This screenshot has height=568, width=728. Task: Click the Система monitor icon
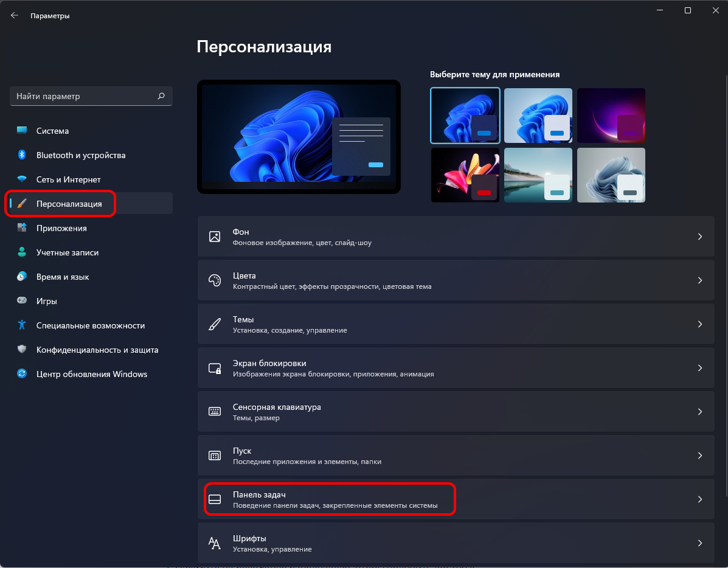(x=22, y=131)
